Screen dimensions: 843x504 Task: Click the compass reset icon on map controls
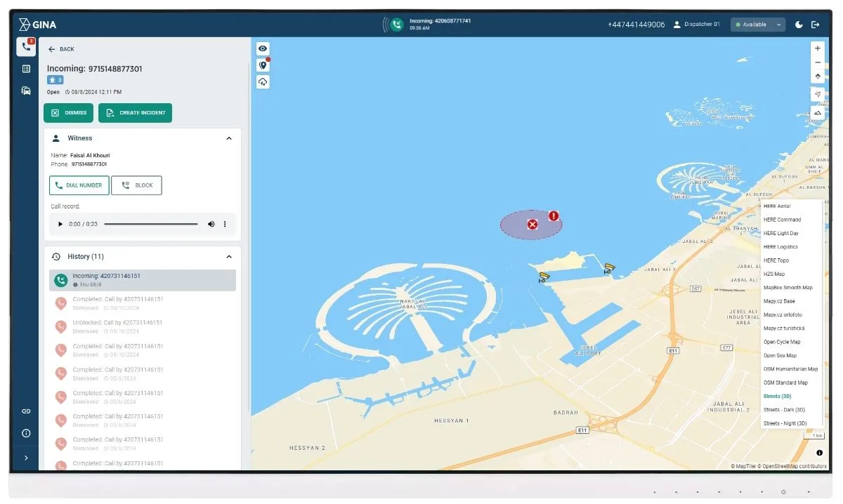pos(817,76)
